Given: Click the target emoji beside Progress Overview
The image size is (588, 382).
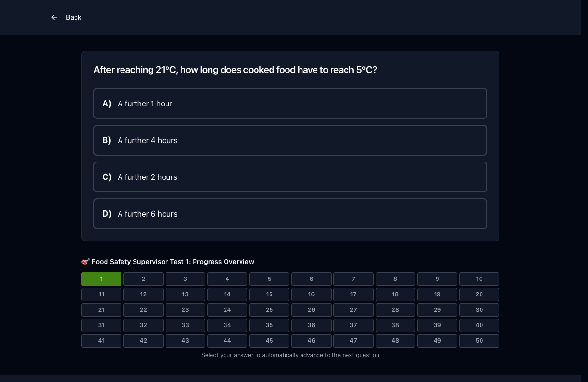Looking at the screenshot, I should (85, 262).
